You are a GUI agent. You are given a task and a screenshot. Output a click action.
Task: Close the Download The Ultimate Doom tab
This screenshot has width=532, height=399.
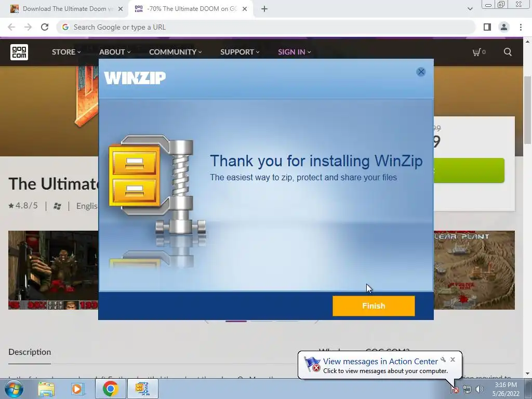click(121, 9)
